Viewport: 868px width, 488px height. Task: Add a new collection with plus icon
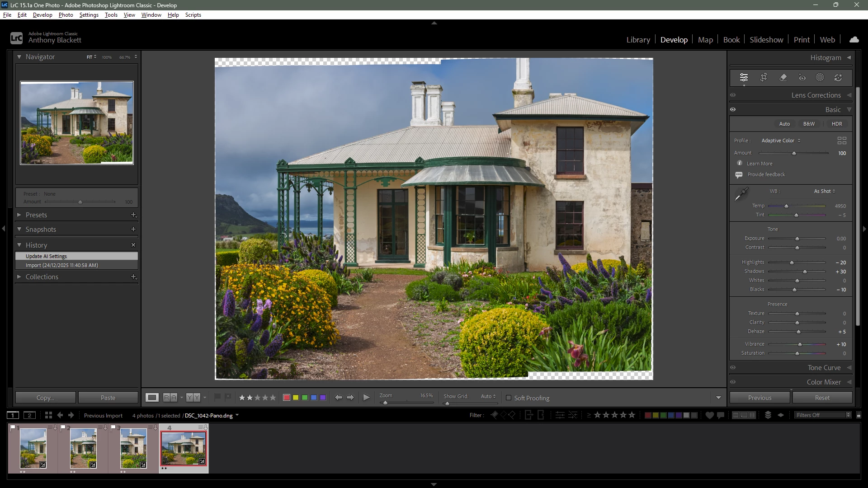click(133, 277)
